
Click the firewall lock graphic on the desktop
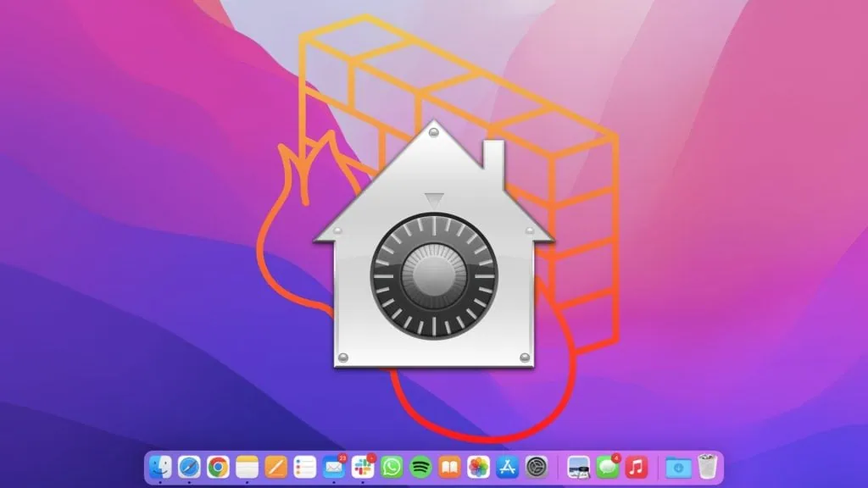pyautogui.click(x=434, y=280)
